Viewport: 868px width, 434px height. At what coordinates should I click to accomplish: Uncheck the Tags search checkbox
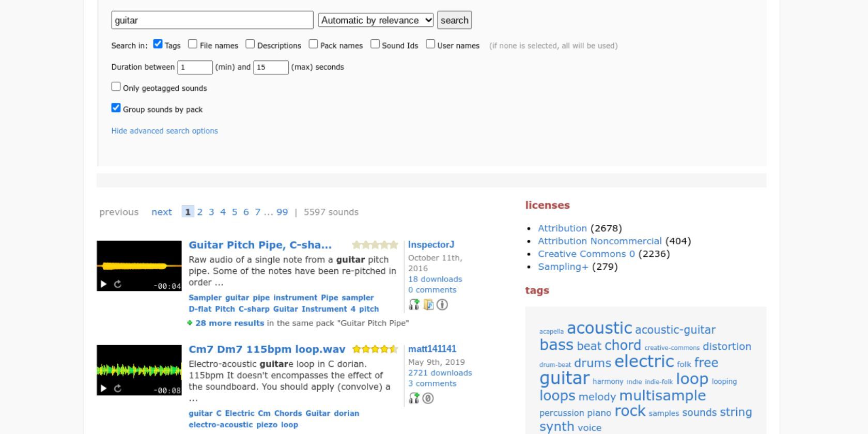tap(158, 44)
